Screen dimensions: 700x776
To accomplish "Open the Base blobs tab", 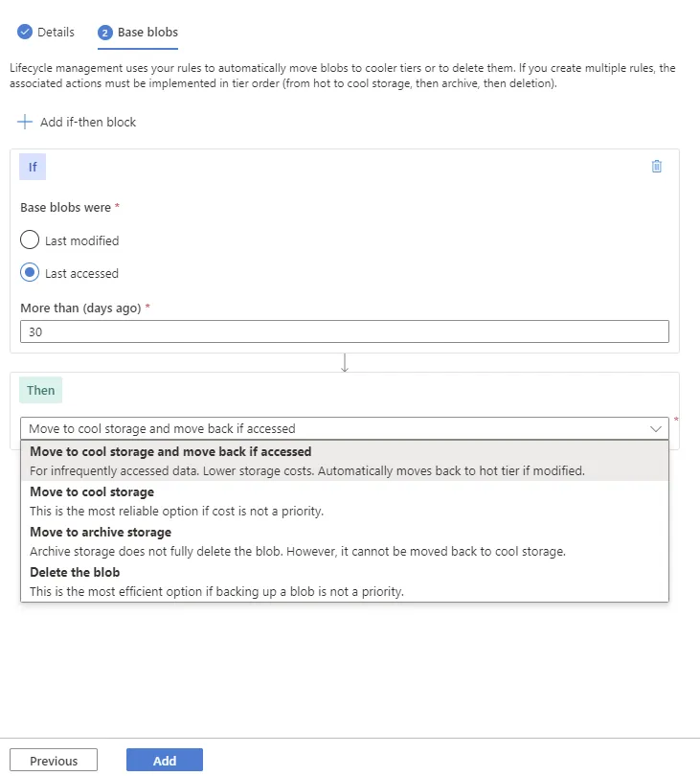I will point(147,32).
